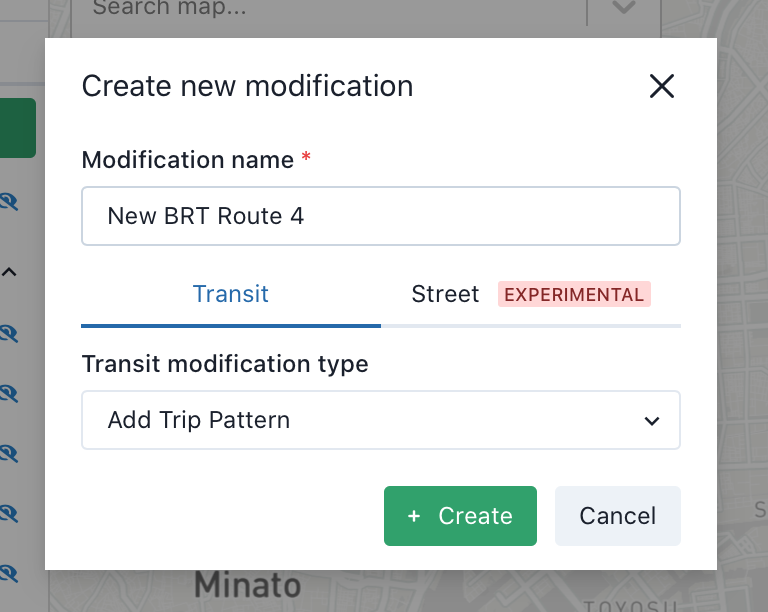Image resolution: width=768 pixels, height=612 pixels.
Task: Collapse the sidebar group with up chevron
Action: [x=9, y=272]
